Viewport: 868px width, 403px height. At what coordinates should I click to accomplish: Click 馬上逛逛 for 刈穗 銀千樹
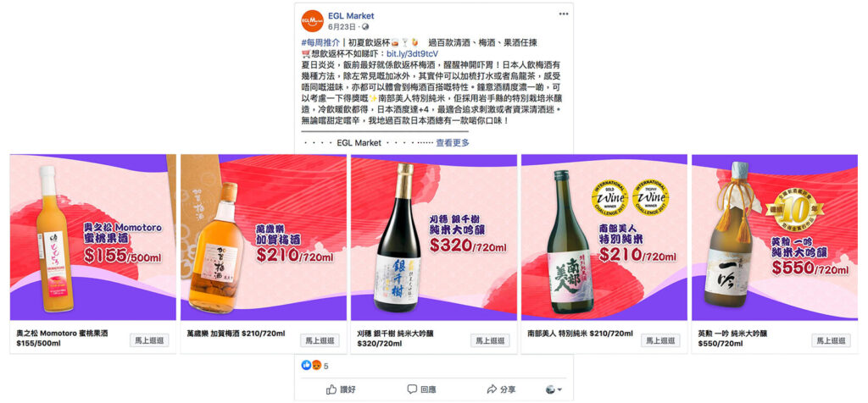tap(491, 340)
